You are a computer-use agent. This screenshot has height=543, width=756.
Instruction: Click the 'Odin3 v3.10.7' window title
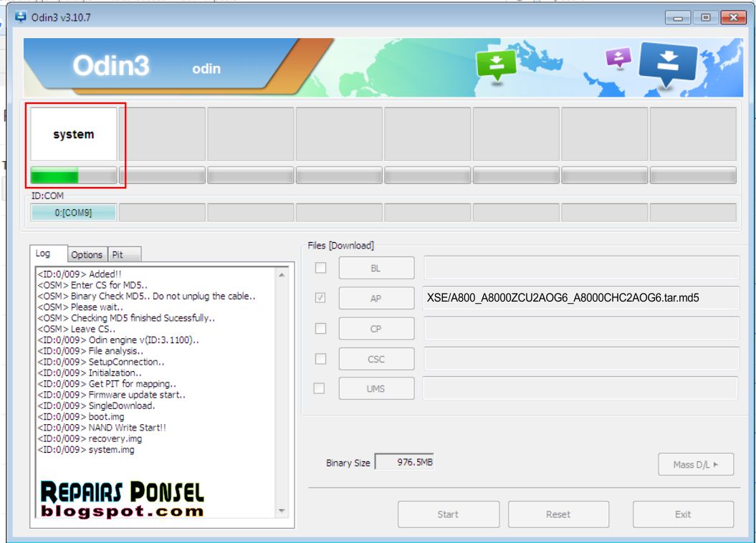click(61, 17)
